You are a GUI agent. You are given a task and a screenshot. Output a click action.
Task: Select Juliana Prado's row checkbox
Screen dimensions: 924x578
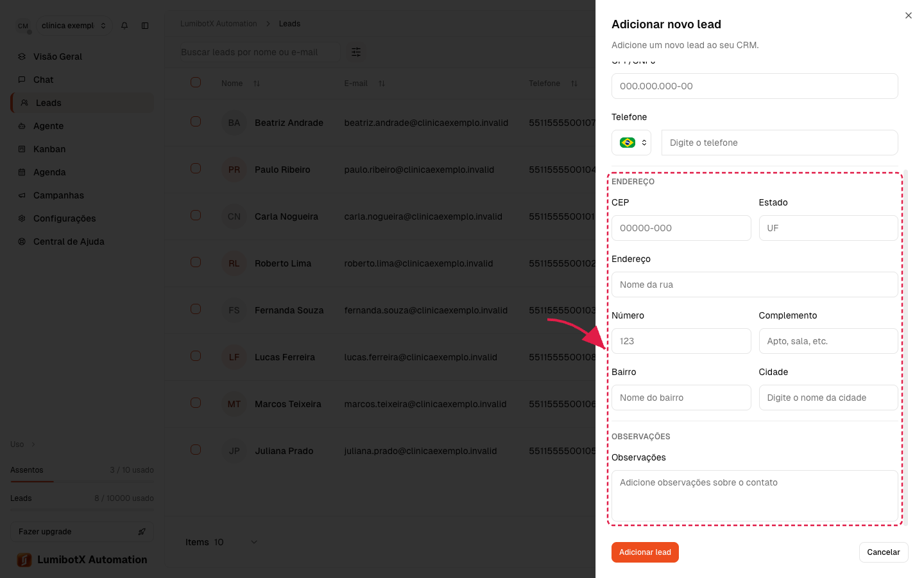click(x=196, y=450)
